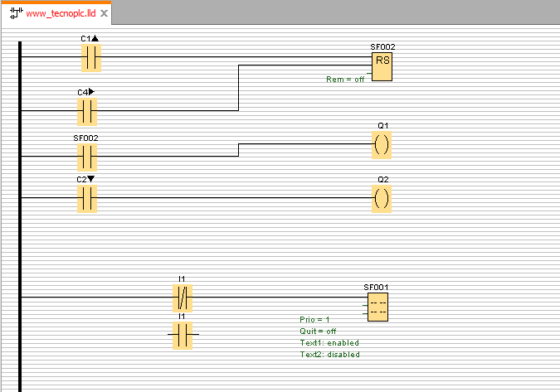Click the C4 label above the contact
Viewport: 560px width, 392px height.
click(x=85, y=92)
